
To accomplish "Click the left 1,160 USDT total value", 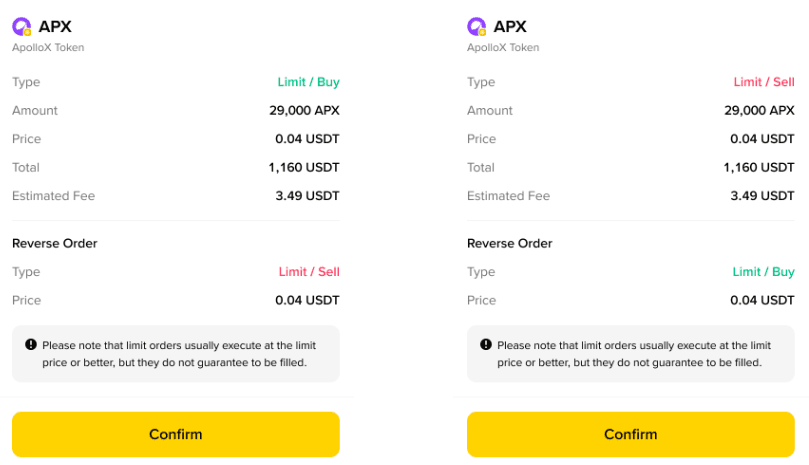I will pyautogui.click(x=304, y=167).
